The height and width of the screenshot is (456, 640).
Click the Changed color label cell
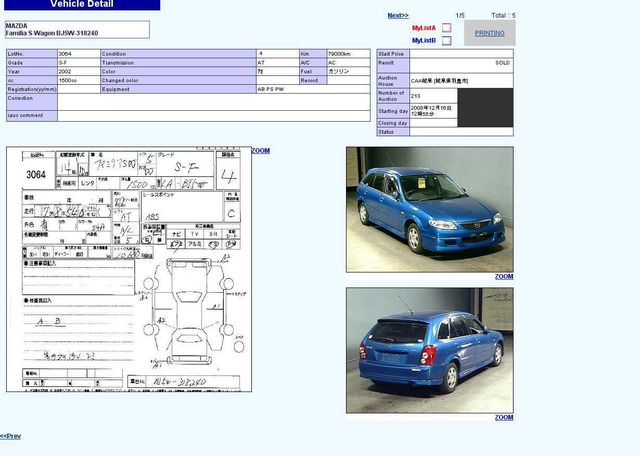pos(178,80)
